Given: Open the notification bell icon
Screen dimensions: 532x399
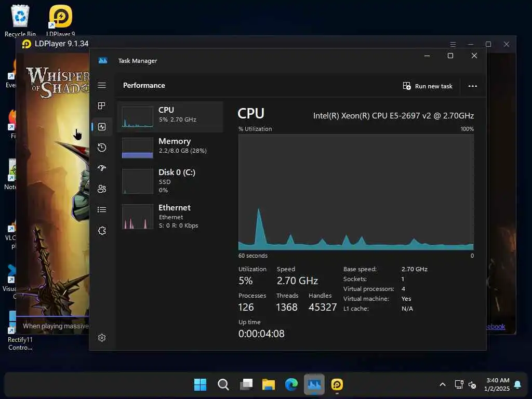Looking at the screenshot, I should click(x=517, y=384).
